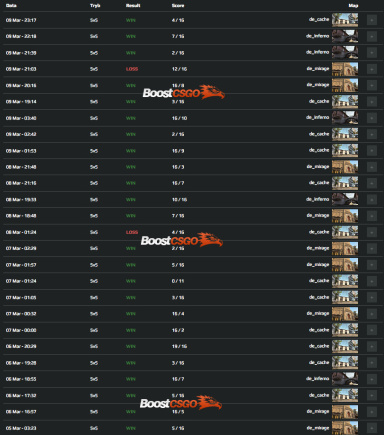The width and height of the screenshot is (384, 435).
Task: Click the Map column header
Action: pos(353,6)
